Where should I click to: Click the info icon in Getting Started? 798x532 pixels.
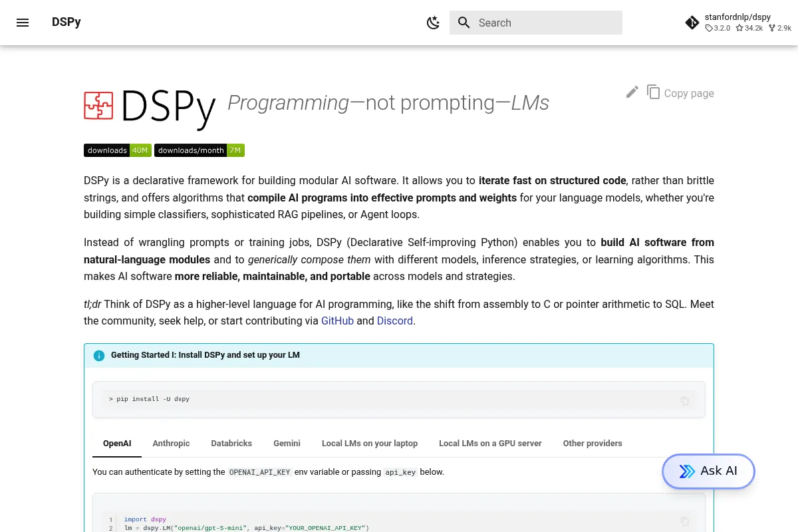coord(99,356)
